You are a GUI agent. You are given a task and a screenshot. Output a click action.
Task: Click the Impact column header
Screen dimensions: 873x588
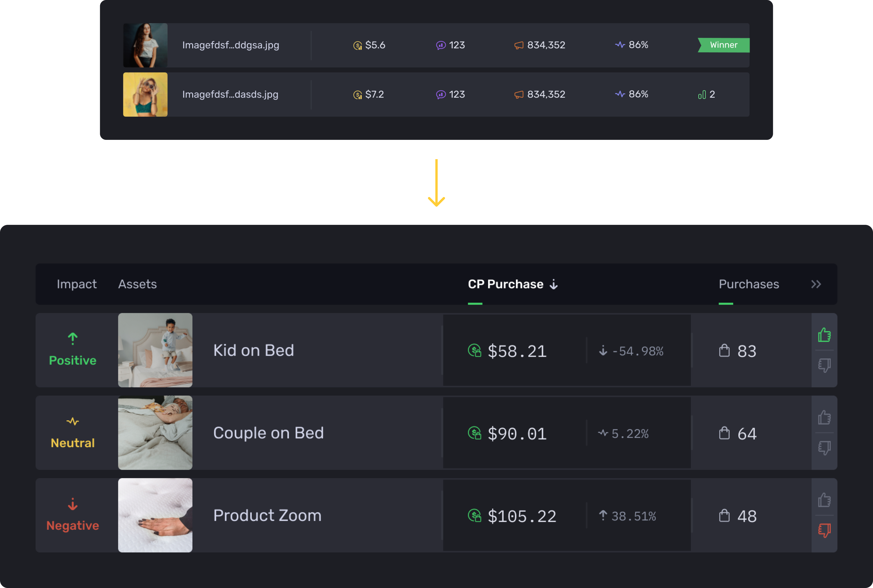pyautogui.click(x=77, y=284)
